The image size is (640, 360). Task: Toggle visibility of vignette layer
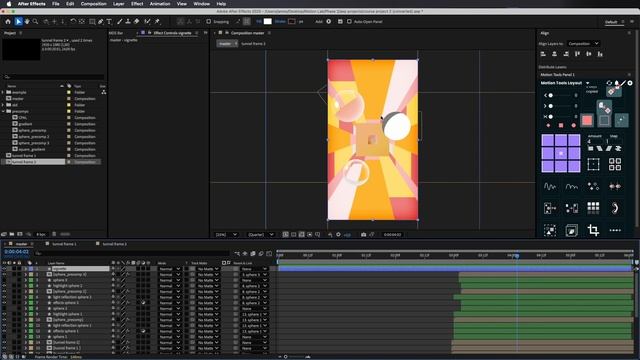click(4, 269)
